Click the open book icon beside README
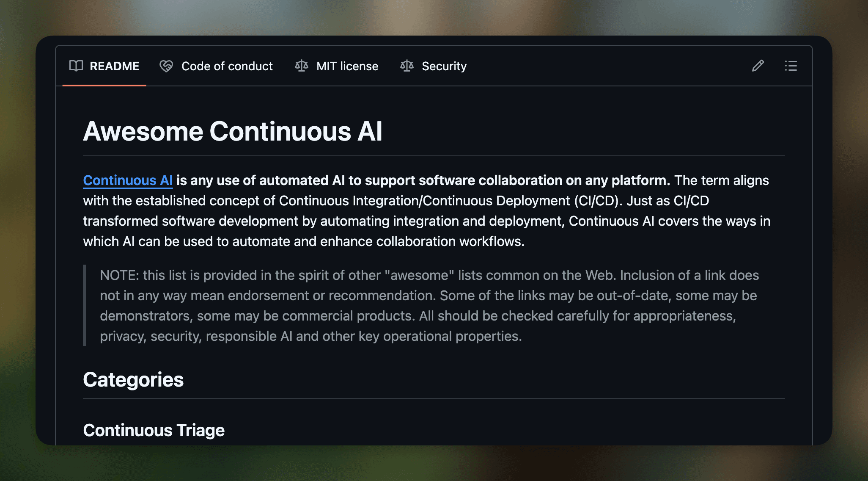Image resolution: width=868 pixels, height=481 pixels. pos(77,66)
